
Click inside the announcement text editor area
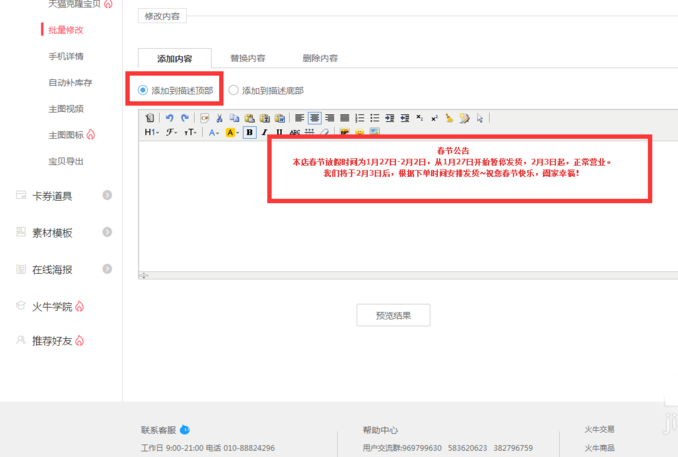400,230
